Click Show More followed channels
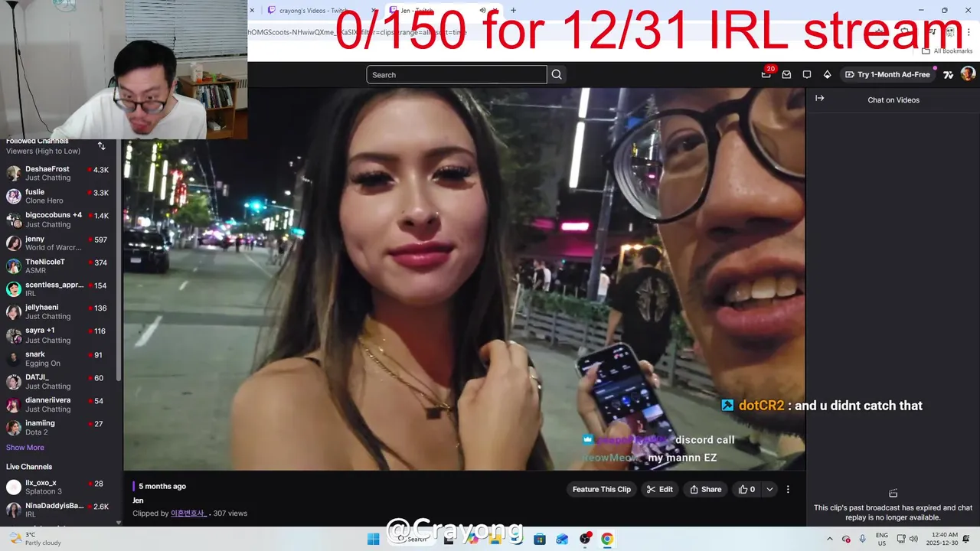980x551 pixels. click(25, 447)
